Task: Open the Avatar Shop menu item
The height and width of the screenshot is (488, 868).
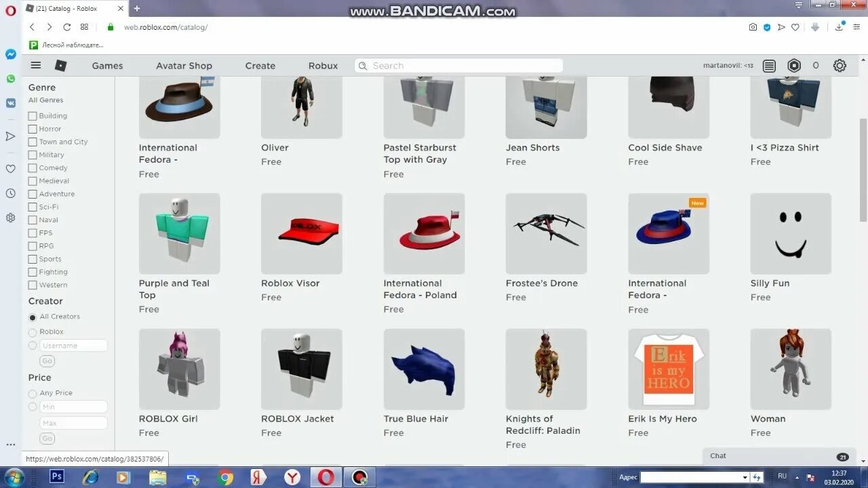Action: click(x=184, y=66)
